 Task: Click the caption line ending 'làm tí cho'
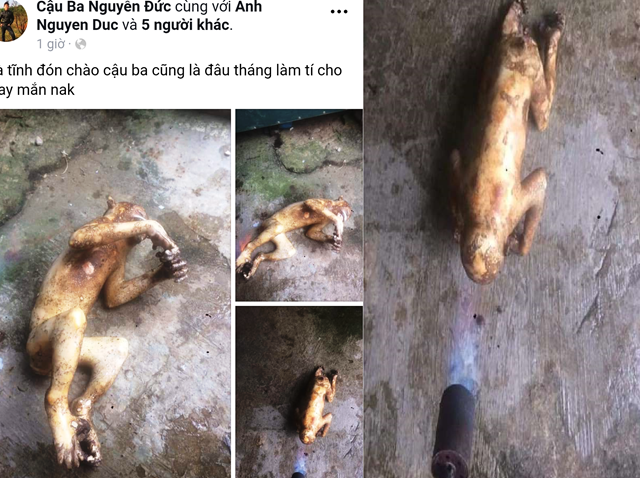coord(171,70)
